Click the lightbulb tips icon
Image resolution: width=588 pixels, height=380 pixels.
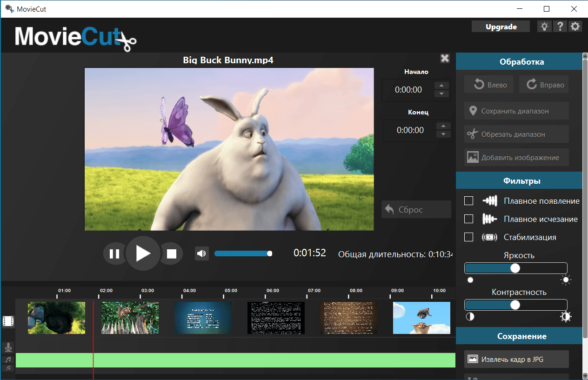[x=544, y=27]
